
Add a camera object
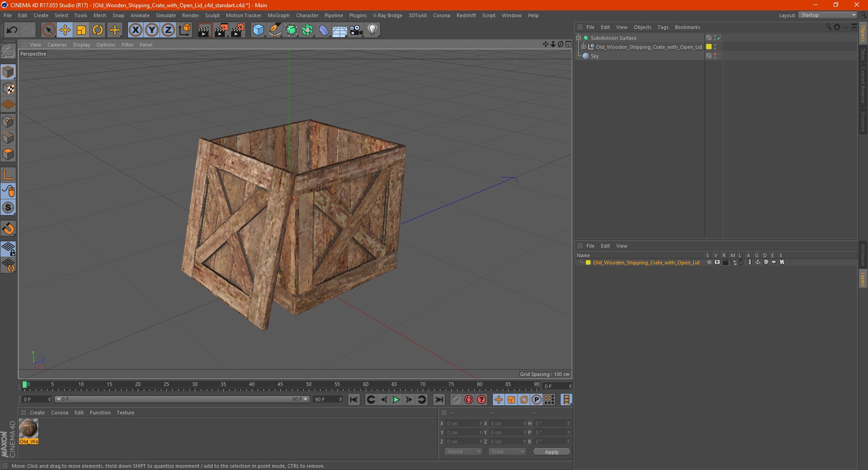(356, 30)
